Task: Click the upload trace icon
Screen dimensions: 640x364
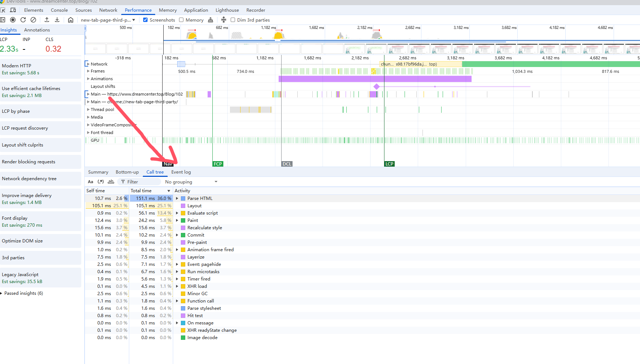Action: pos(47,20)
